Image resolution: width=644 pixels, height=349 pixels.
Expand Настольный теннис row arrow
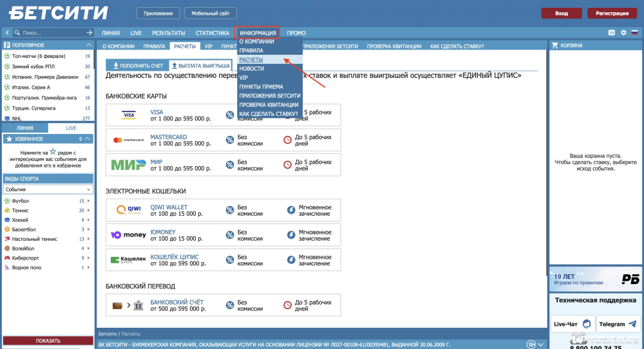coord(88,238)
